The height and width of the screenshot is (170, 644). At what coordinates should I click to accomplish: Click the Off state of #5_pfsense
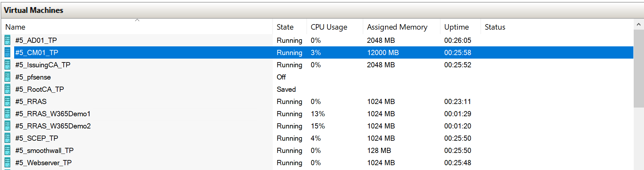pos(281,77)
